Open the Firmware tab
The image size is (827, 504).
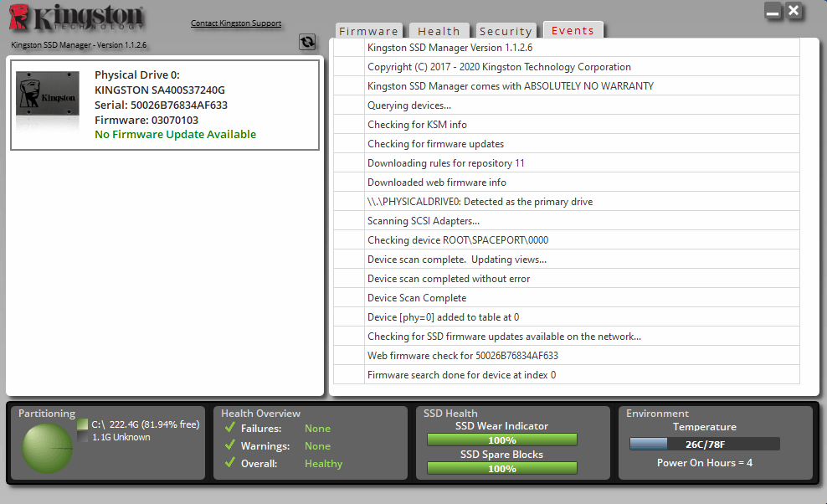click(368, 31)
